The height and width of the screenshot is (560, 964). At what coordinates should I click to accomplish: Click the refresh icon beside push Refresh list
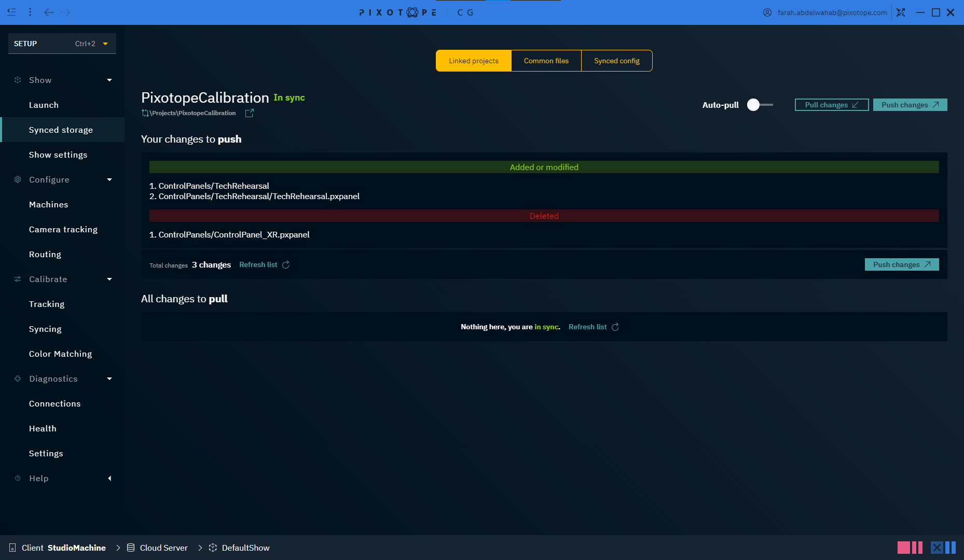pyautogui.click(x=286, y=264)
